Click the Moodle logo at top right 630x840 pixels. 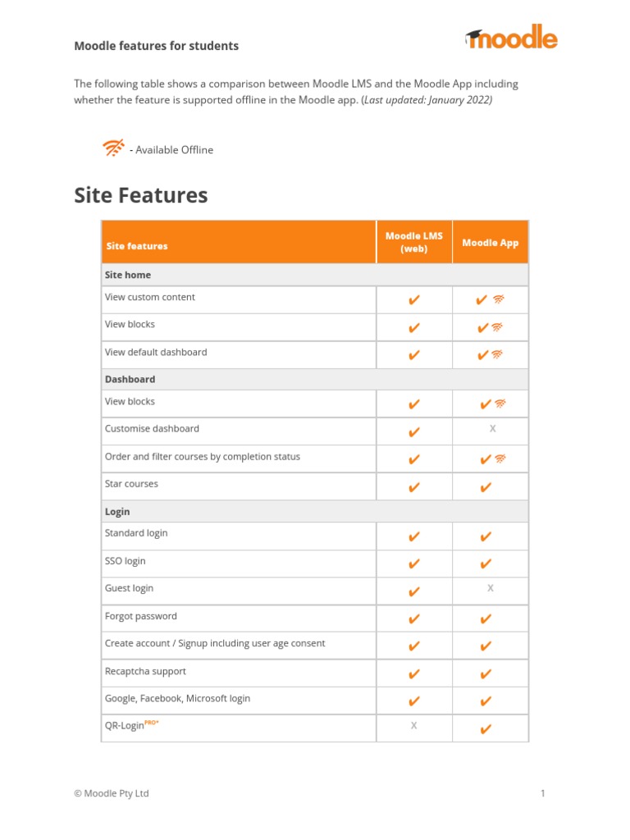click(x=512, y=38)
